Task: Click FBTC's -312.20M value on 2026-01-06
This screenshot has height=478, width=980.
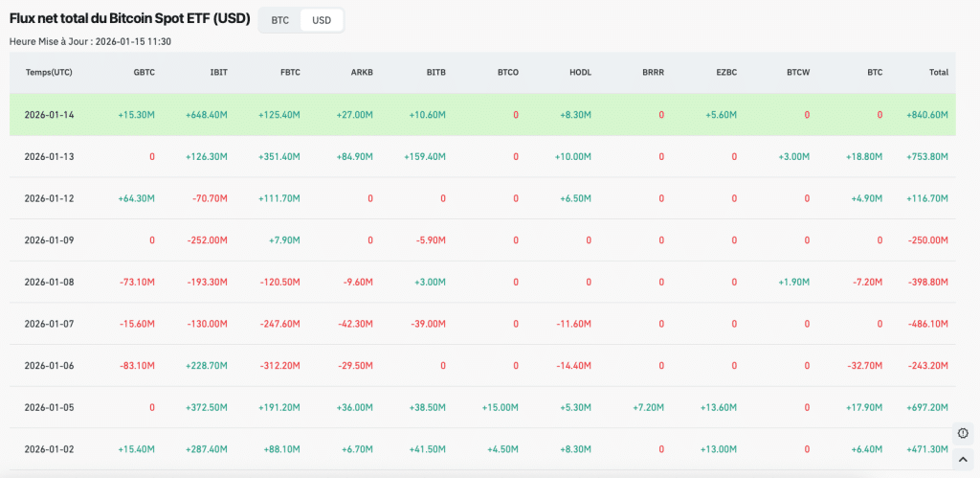Action: point(279,366)
